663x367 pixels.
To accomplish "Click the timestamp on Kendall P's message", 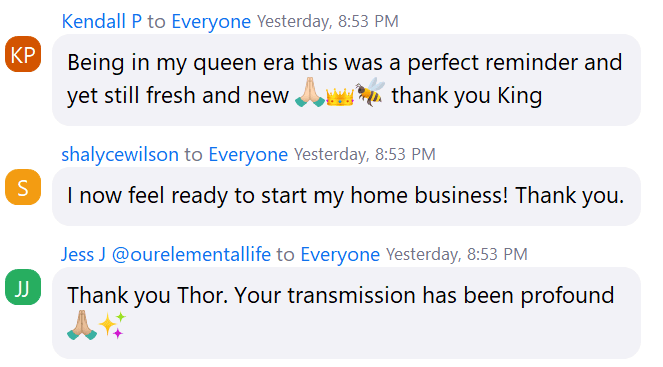I will click(x=328, y=21).
